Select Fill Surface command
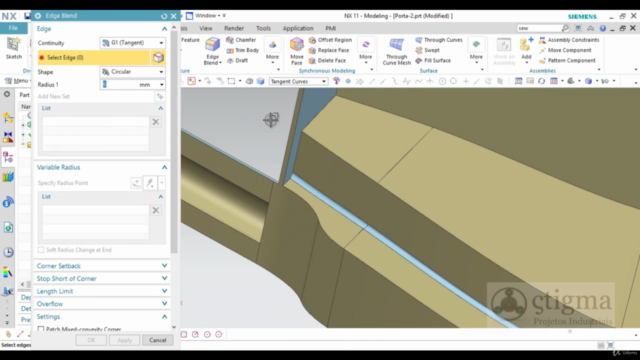Screen dimensions: 640x360 tap(433, 60)
